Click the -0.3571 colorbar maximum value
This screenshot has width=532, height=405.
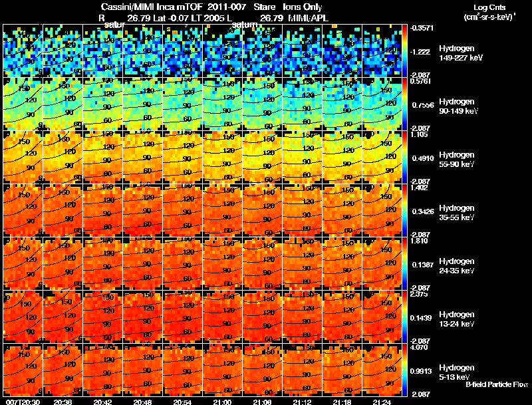click(422, 28)
